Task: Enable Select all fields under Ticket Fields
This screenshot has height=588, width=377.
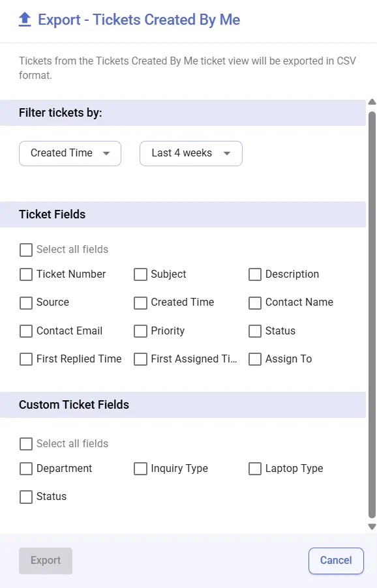Action: [25, 250]
